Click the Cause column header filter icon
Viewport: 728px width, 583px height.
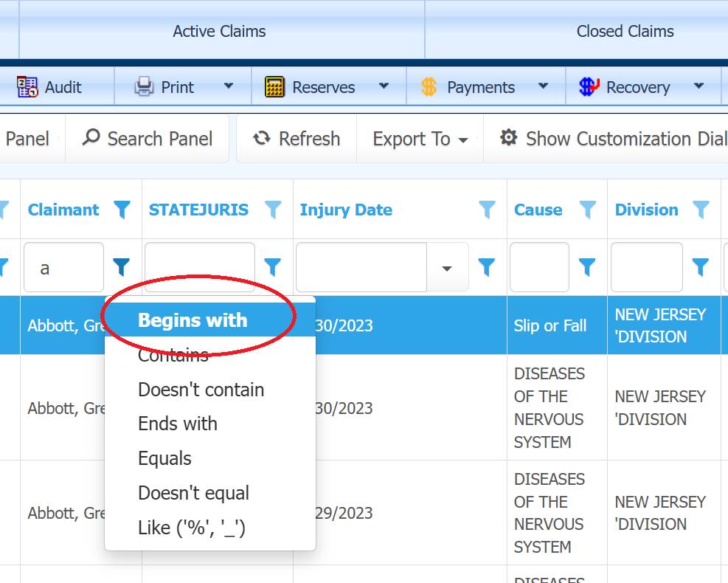[x=587, y=210]
